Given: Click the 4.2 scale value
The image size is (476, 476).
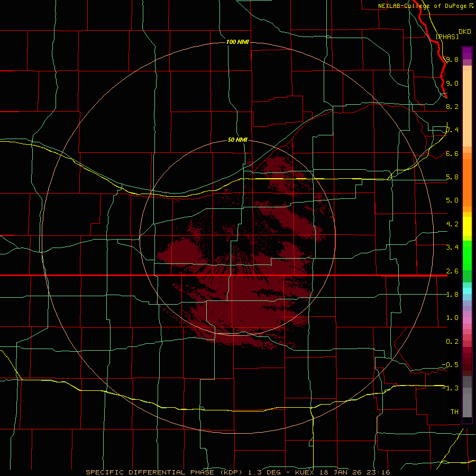Looking at the screenshot, I should (x=452, y=224).
